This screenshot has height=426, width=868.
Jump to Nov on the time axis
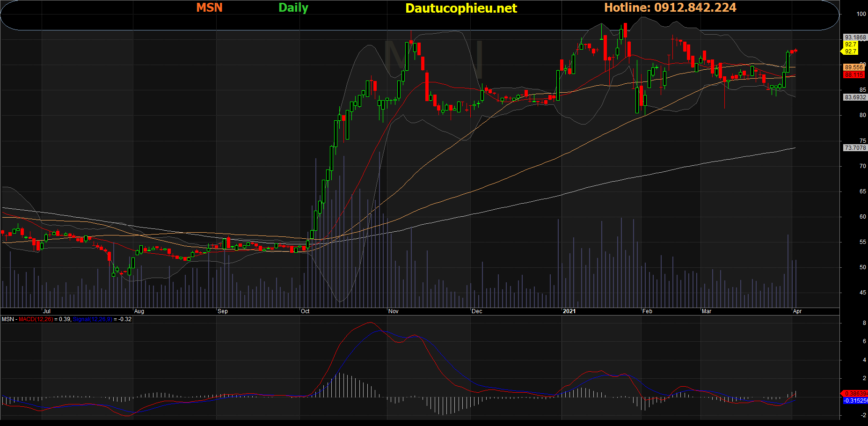(x=394, y=311)
